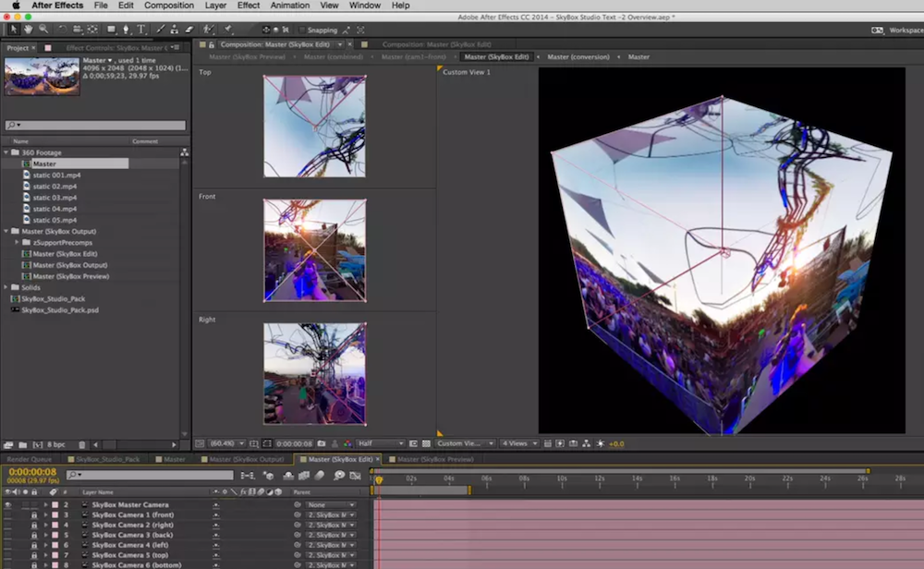Select the Rectangle shape tool
The image size is (924, 569).
click(112, 29)
